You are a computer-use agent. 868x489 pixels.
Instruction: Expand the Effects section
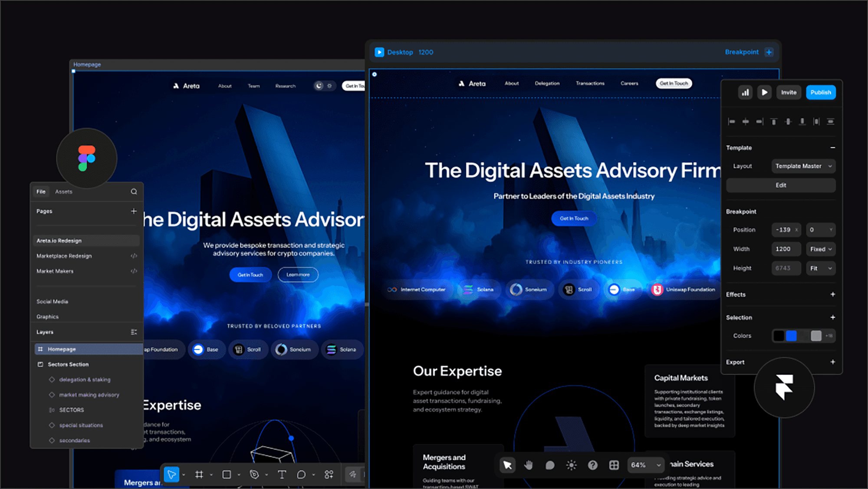(x=833, y=294)
